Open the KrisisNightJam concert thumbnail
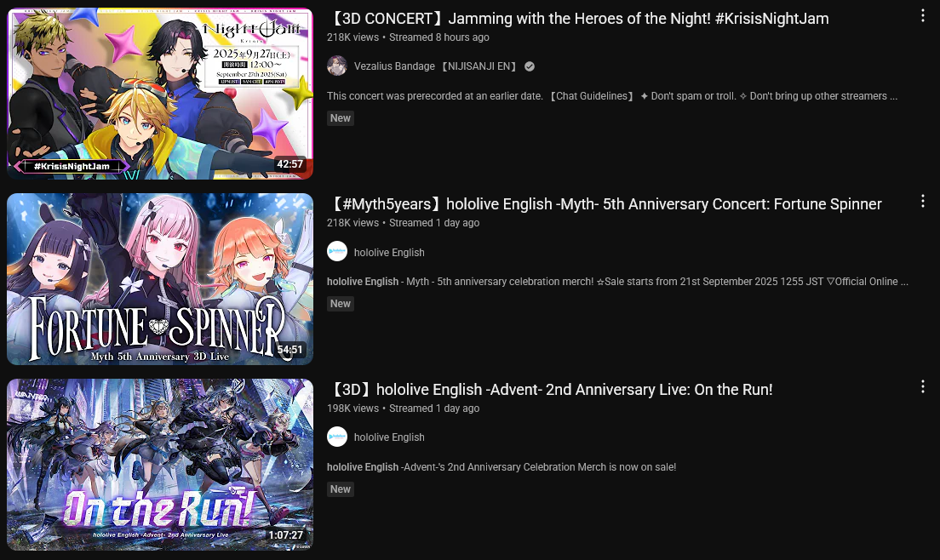 (160, 94)
